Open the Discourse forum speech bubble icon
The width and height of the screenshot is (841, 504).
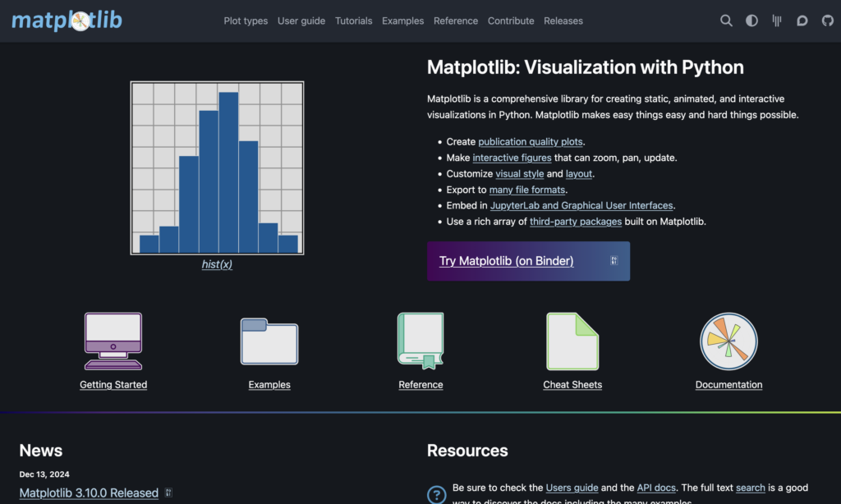[x=802, y=21]
